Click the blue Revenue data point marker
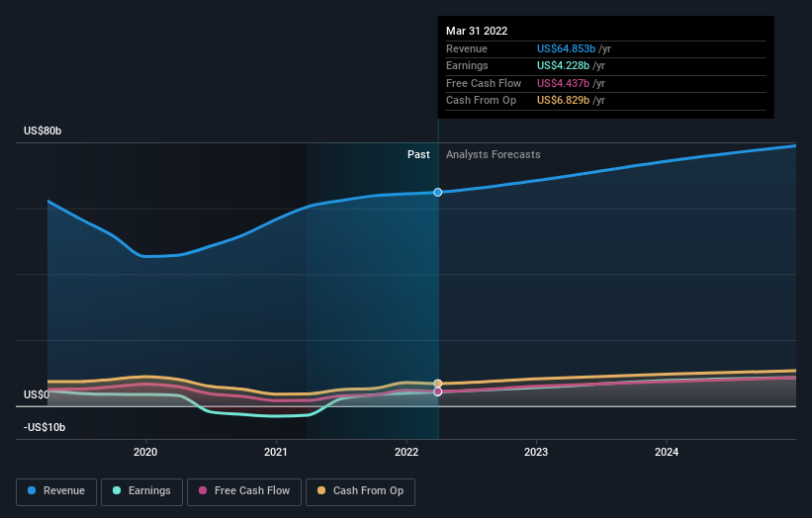 coord(437,192)
